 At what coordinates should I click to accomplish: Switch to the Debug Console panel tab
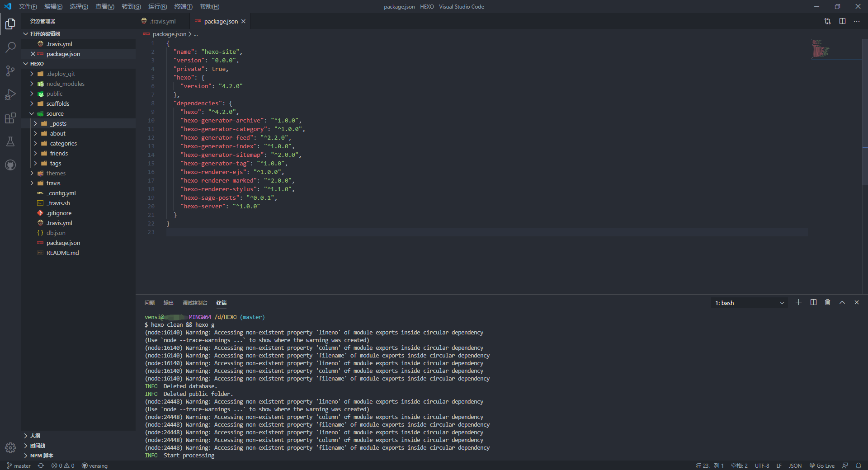point(195,303)
